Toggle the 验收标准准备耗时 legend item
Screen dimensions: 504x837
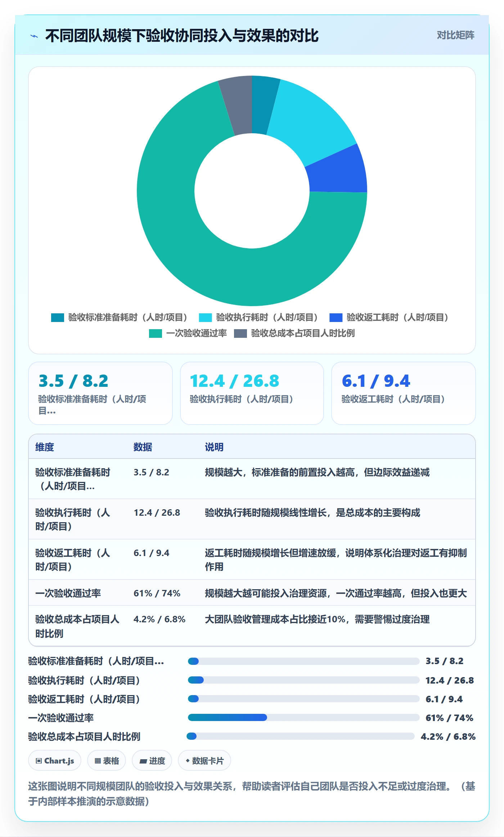click(x=120, y=317)
